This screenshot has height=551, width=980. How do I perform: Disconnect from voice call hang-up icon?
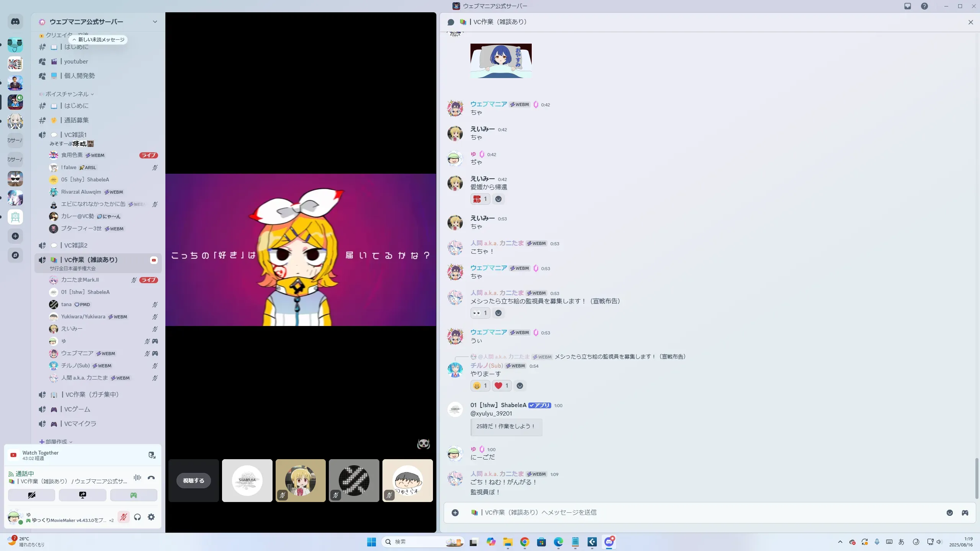pyautogui.click(x=151, y=478)
